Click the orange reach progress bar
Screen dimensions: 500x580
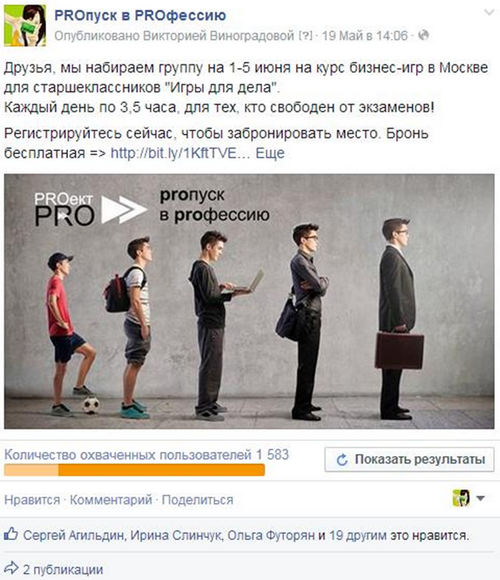pos(134,470)
